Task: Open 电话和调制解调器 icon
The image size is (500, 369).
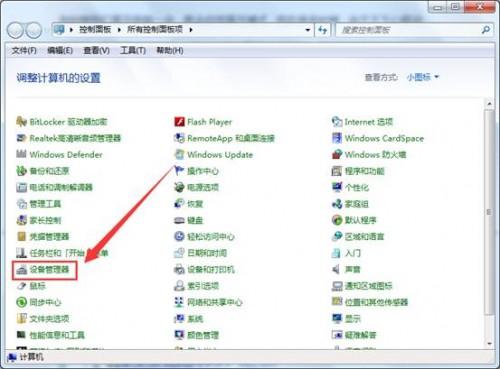Action: [21, 187]
